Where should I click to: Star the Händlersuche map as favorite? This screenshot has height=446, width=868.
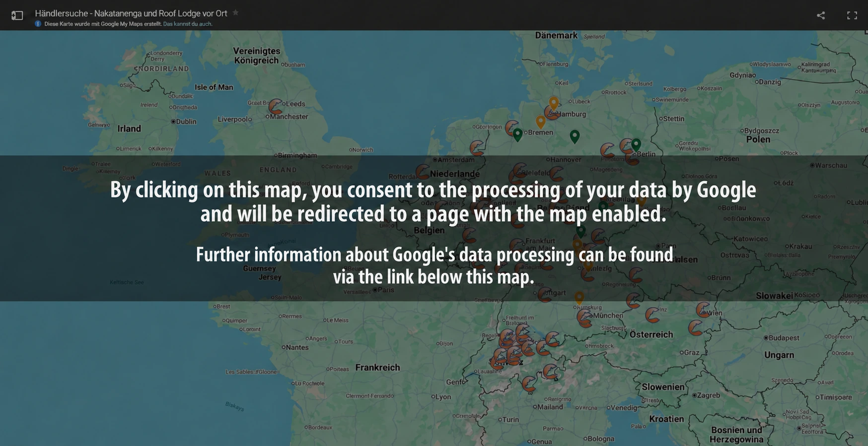[x=236, y=12]
